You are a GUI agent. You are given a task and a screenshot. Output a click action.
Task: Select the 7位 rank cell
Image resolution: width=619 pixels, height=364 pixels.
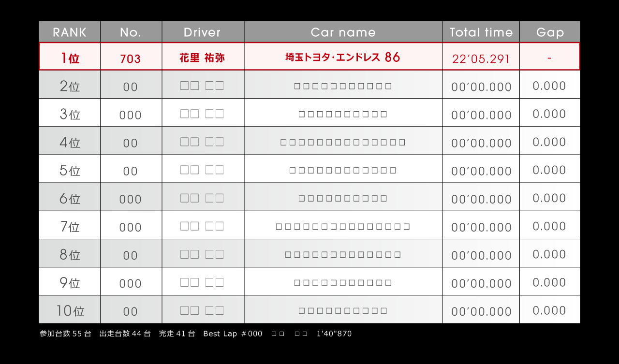[70, 225]
